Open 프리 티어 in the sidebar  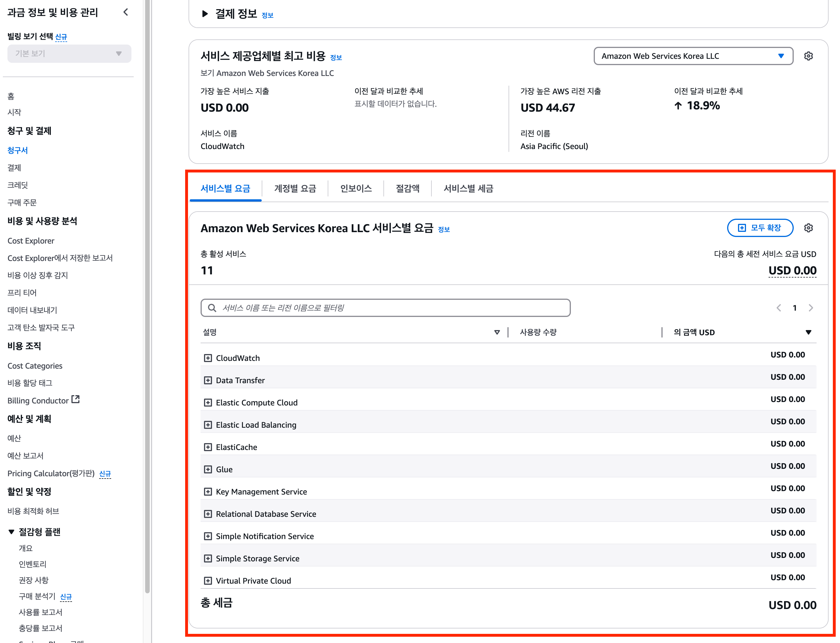[x=22, y=292]
